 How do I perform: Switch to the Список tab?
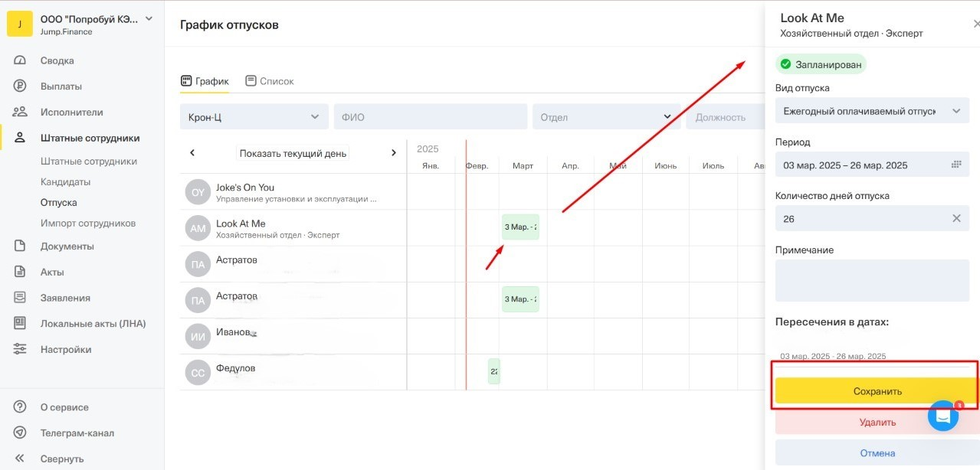click(270, 81)
